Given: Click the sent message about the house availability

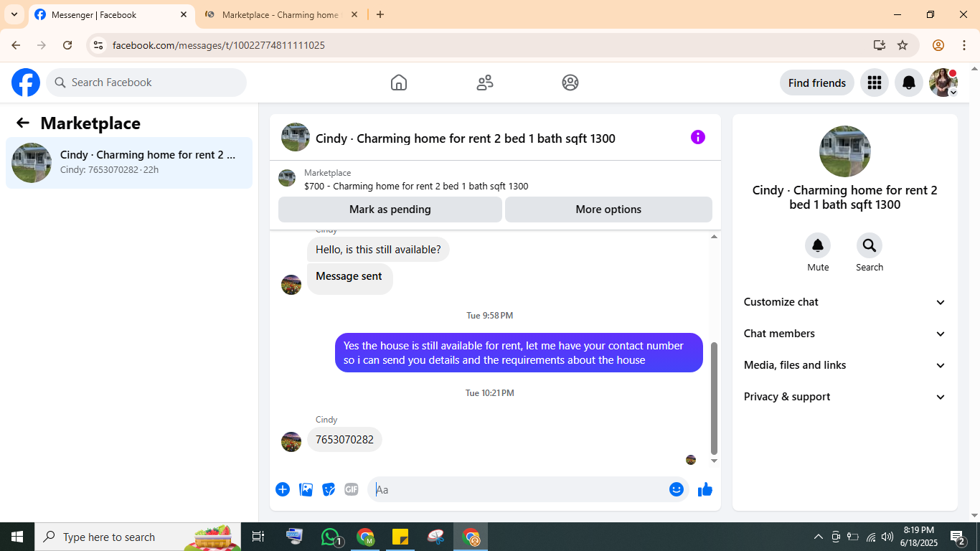Looking at the screenshot, I should tap(519, 353).
